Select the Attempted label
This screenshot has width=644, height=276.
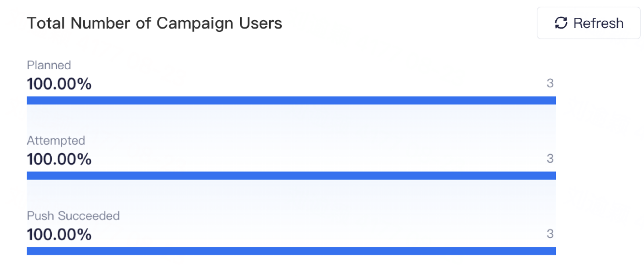pos(56,140)
